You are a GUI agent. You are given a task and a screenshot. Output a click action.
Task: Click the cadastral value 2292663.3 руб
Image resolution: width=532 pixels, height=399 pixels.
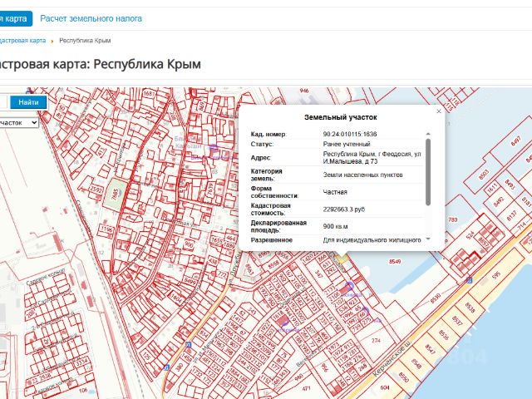[343, 209]
